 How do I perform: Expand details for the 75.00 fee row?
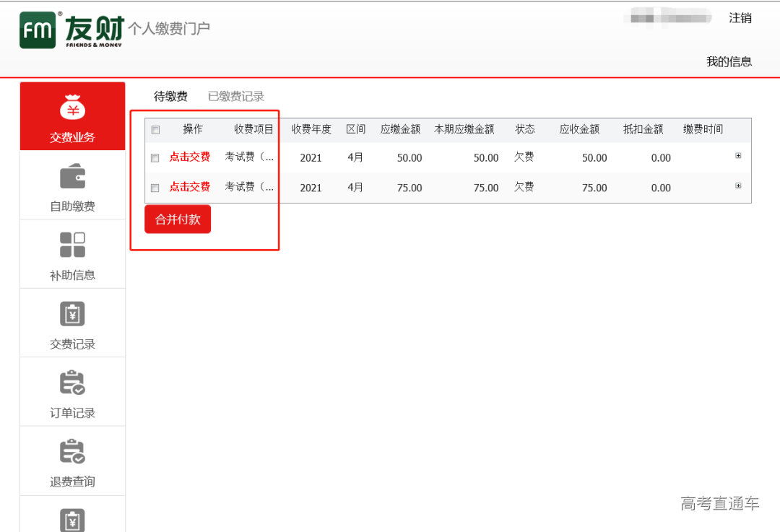tap(737, 185)
